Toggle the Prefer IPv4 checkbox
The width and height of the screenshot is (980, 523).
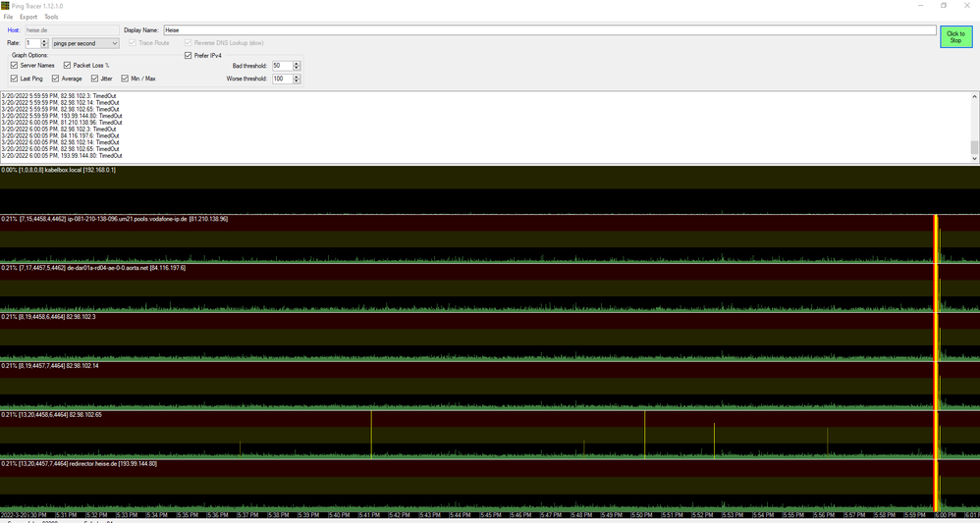[x=189, y=56]
